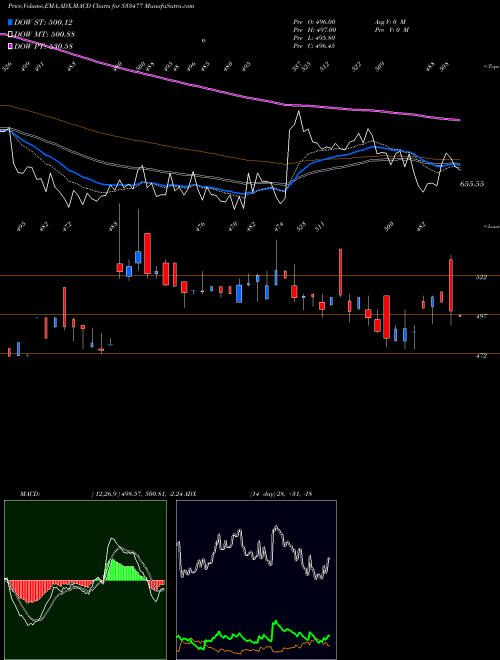
Task: Click the 655.55 value beside EMA lines
Action: coord(472,184)
